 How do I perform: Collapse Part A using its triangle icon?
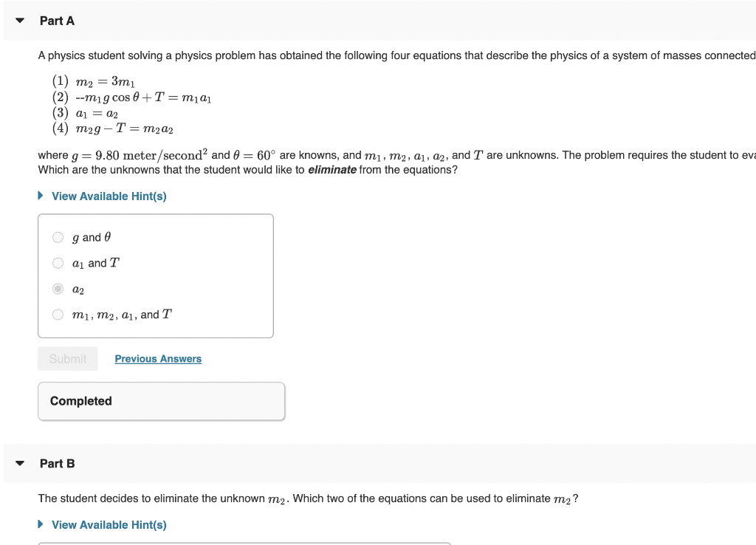(x=19, y=21)
